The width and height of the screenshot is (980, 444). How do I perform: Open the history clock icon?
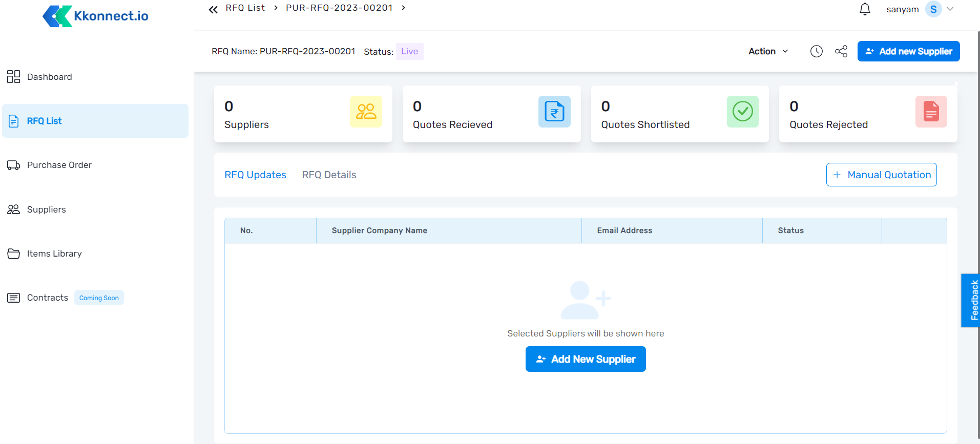[816, 51]
